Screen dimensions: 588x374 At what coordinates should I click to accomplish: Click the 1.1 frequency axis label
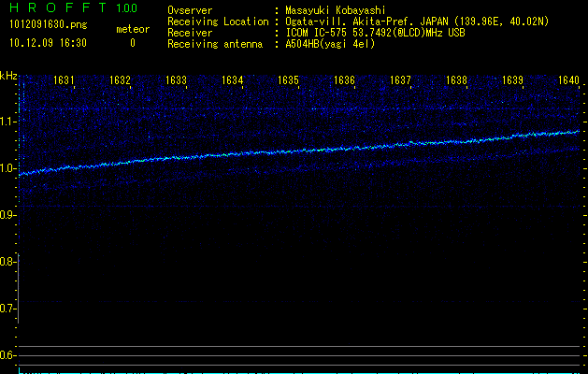coord(8,122)
